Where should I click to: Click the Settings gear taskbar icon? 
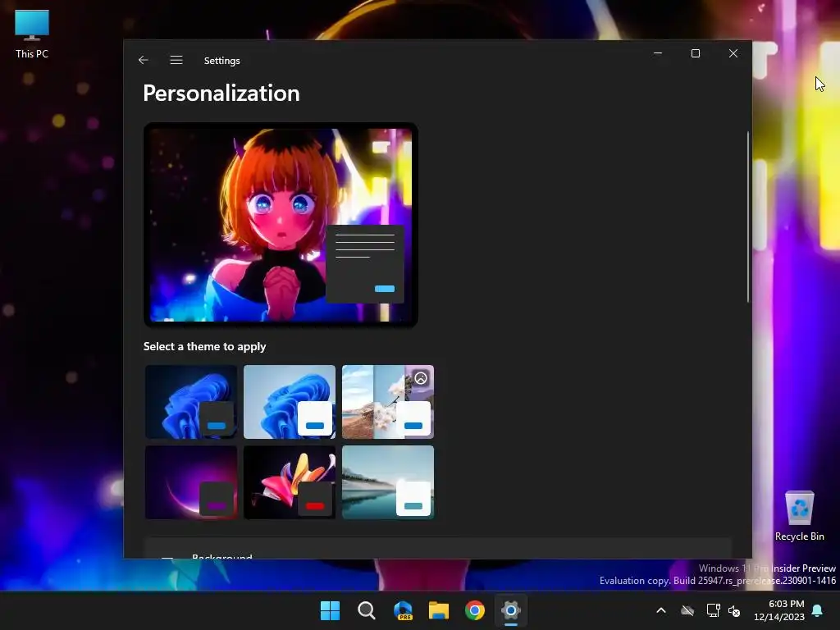[511, 610]
